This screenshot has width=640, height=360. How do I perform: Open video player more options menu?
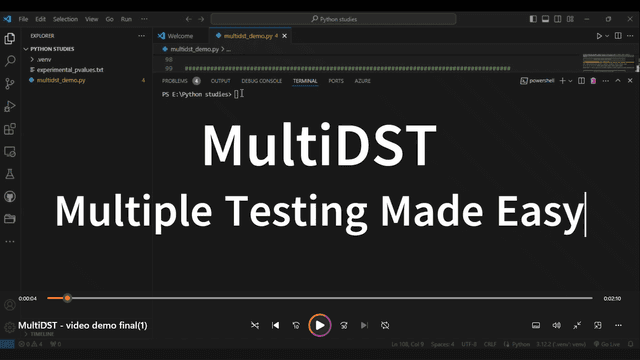(618, 325)
